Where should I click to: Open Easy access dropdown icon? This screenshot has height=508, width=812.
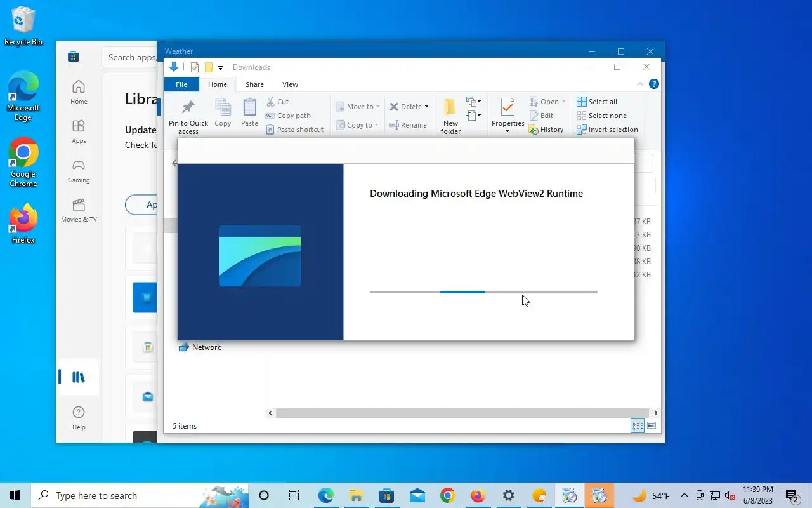click(473, 116)
